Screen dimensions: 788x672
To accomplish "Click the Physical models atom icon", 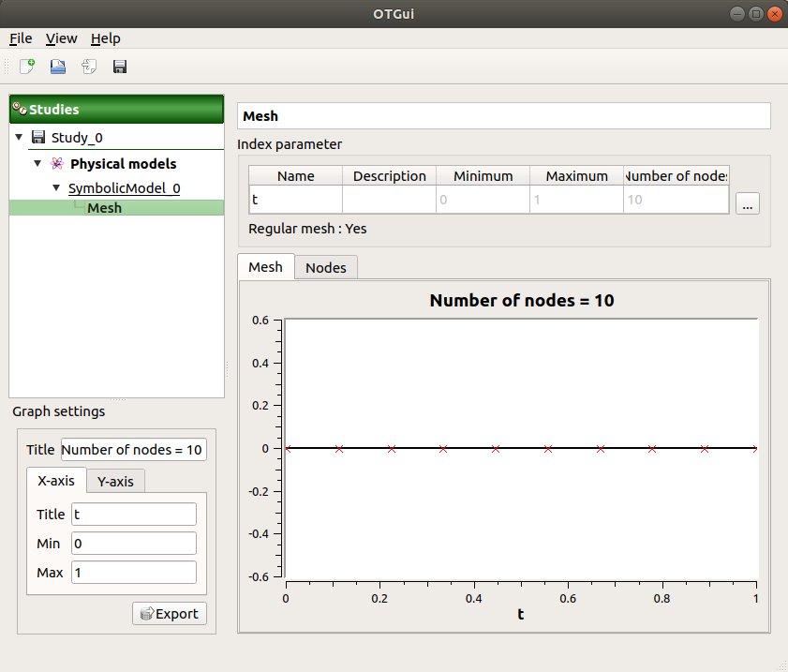I will click(x=57, y=163).
